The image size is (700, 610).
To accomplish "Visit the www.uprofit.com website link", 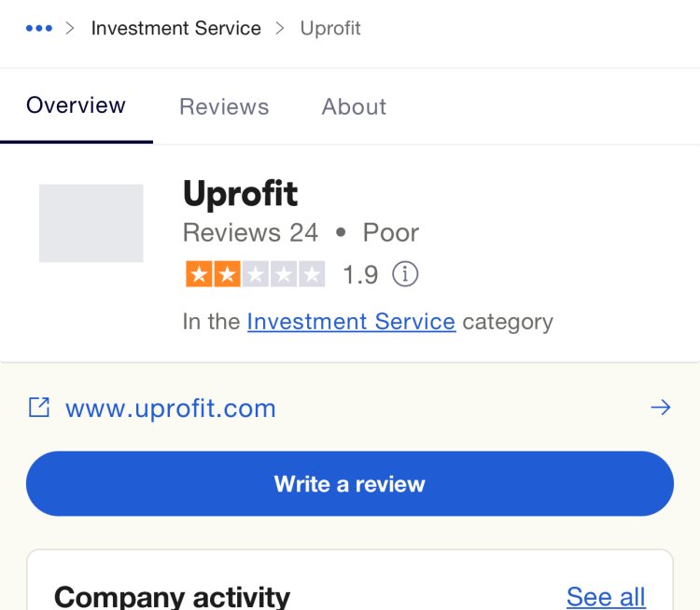I will pyautogui.click(x=171, y=409).
